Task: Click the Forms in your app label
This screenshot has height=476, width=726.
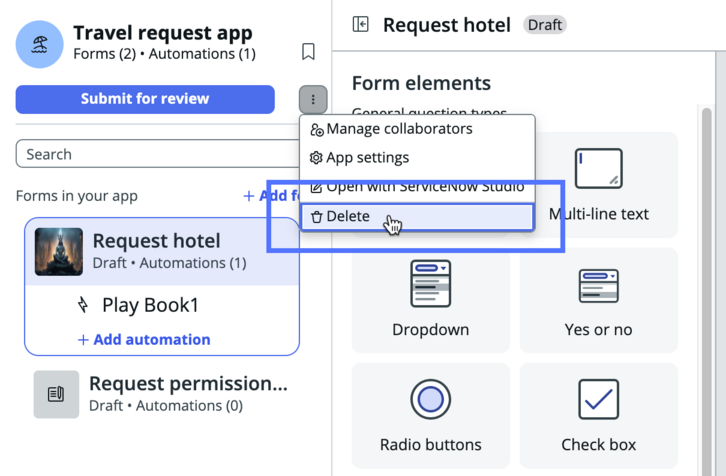Action: [77, 196]
